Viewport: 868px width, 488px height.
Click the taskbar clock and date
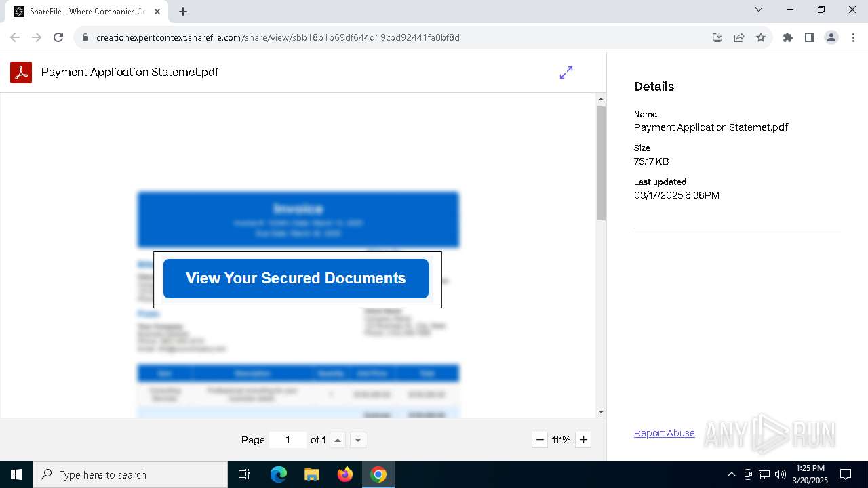pyautogui.click(x=810, y=474)
